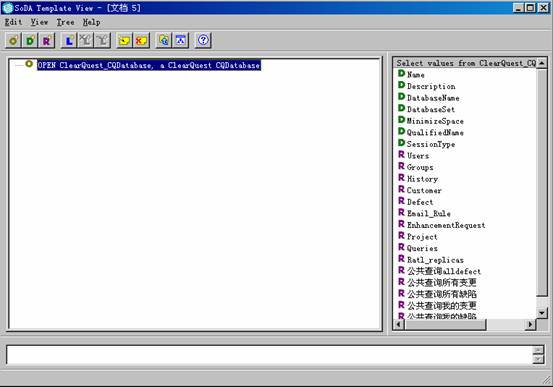Select the OPEN ClearQuest_CQDatabase tree node

[x=149, y=65]
